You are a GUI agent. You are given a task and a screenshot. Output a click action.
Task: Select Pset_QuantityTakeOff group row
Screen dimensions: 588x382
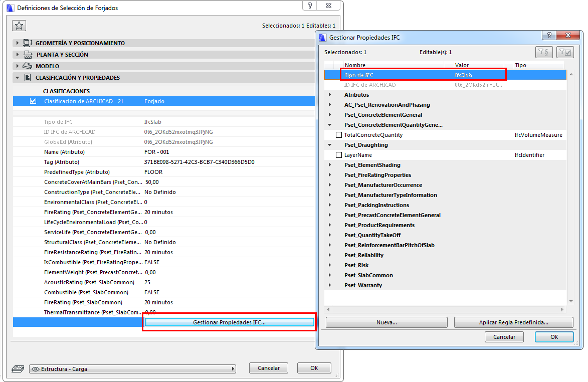[x=445, y=235]
